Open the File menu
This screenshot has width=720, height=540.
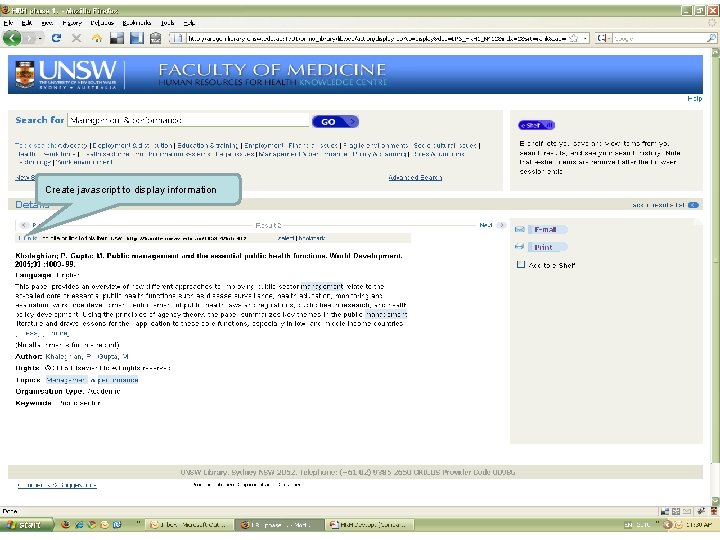(8, 22)
